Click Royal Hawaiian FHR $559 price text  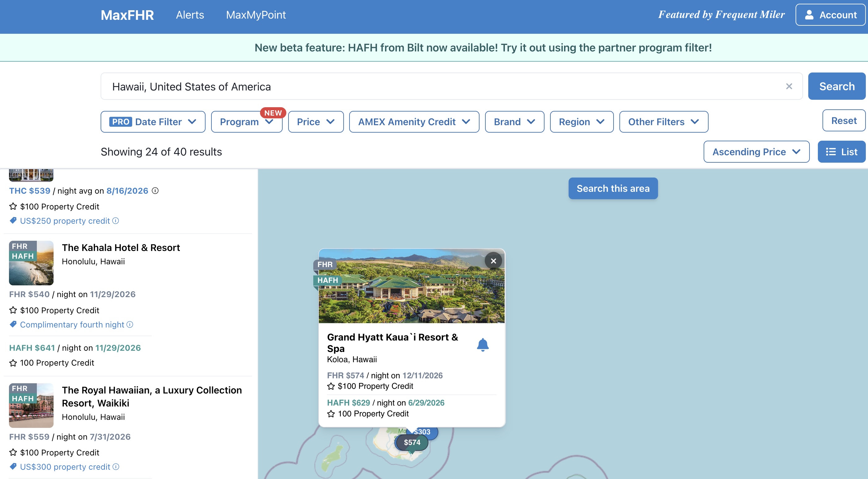tap(29, 437)
